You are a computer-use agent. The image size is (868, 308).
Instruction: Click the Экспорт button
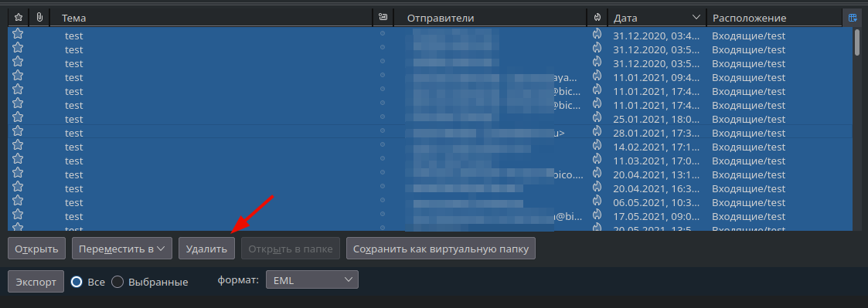click(x=36, y=282)
